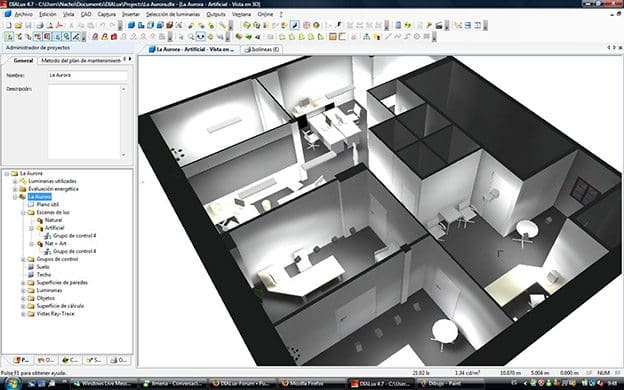624x390 pixels.
Task: Click the green check icon in second toolbar
Action: 248,37
